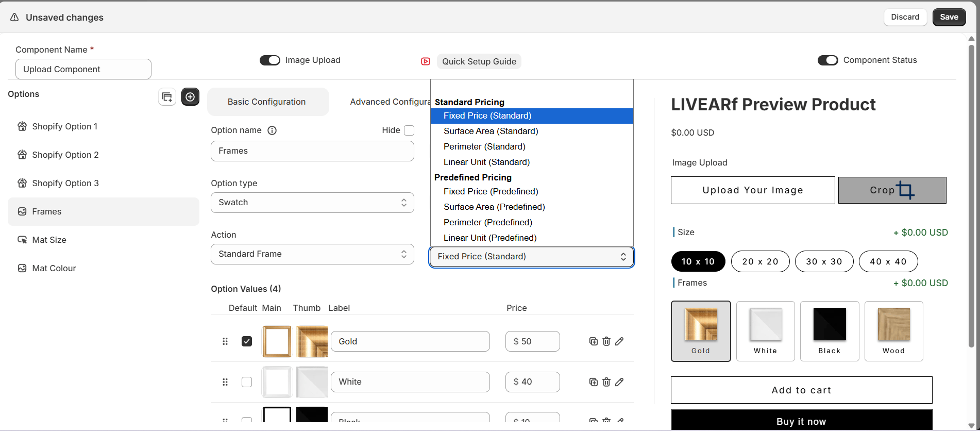Choose Perimeter (Predefined) pricing

click(532, 222)
